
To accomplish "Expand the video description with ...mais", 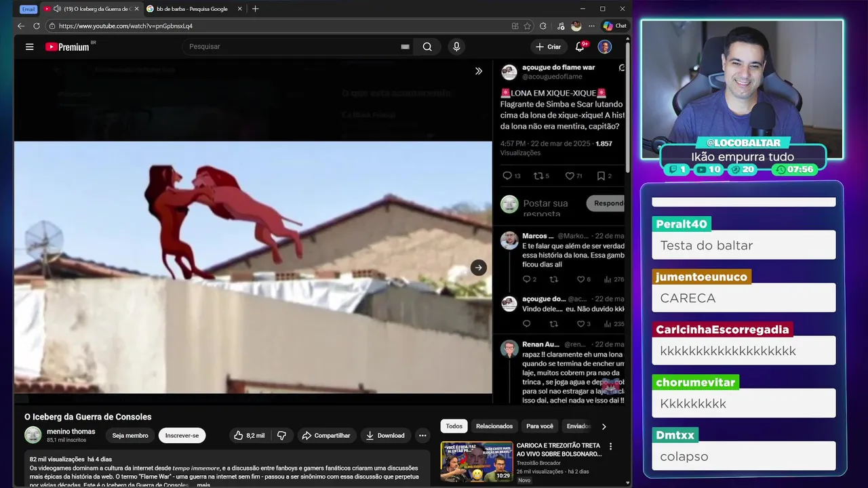I will pos(202,485).
